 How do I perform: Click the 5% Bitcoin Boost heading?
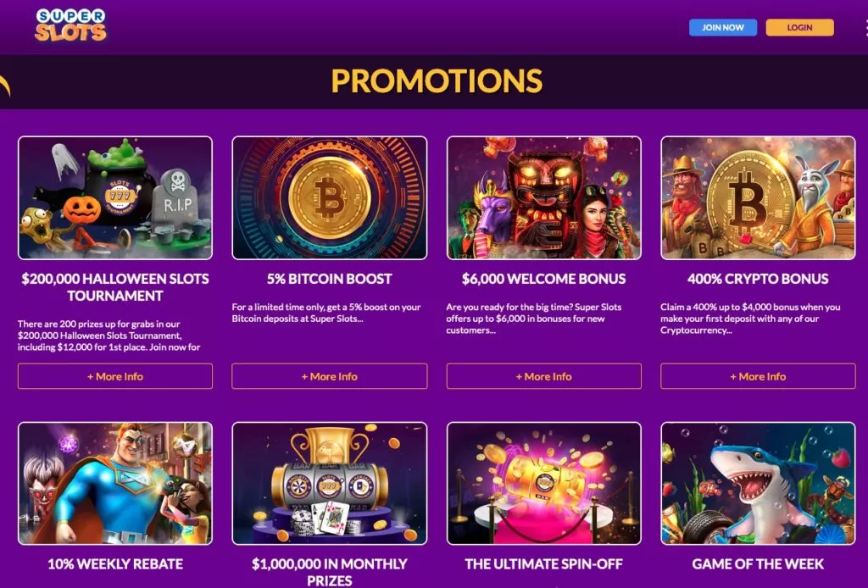click(x=330, y=279)
